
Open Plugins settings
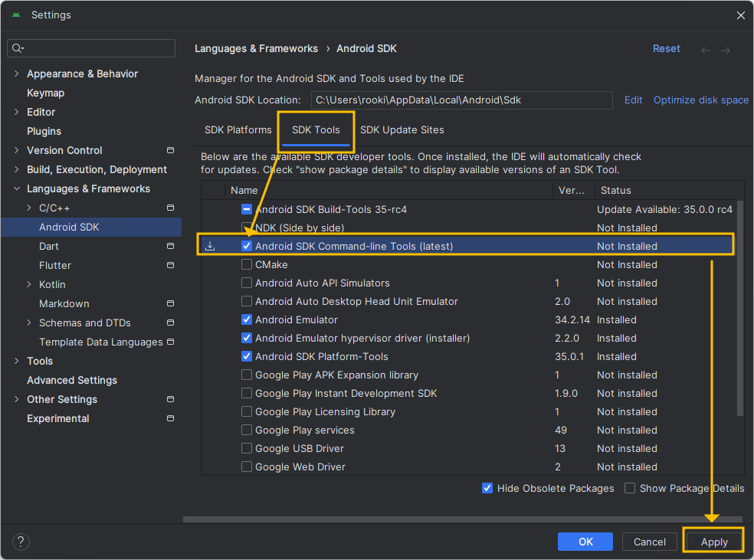(x=44, y=131)
